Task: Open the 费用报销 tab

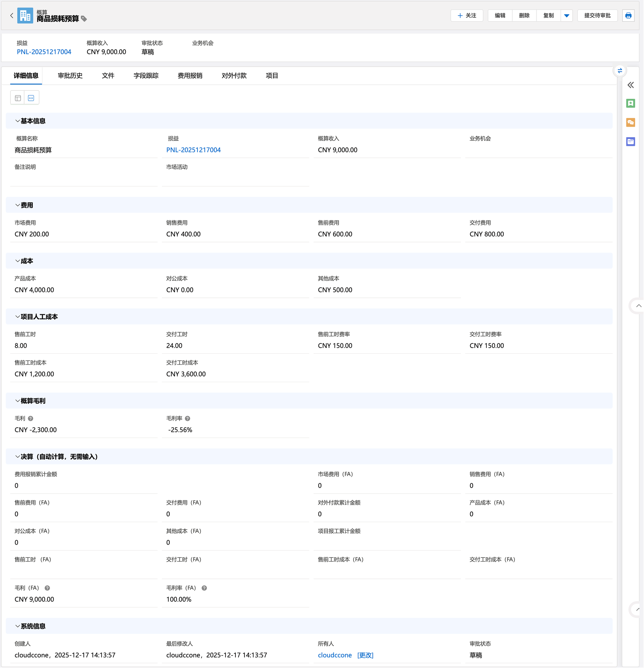Action: pyautogui.click(x=190, y=76)
